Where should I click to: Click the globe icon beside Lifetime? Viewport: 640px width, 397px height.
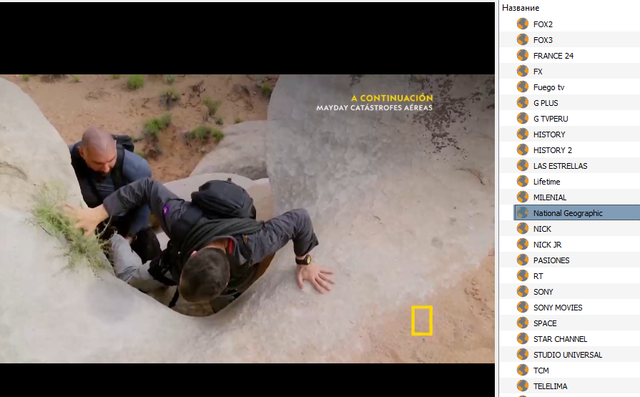coord(522,181)
